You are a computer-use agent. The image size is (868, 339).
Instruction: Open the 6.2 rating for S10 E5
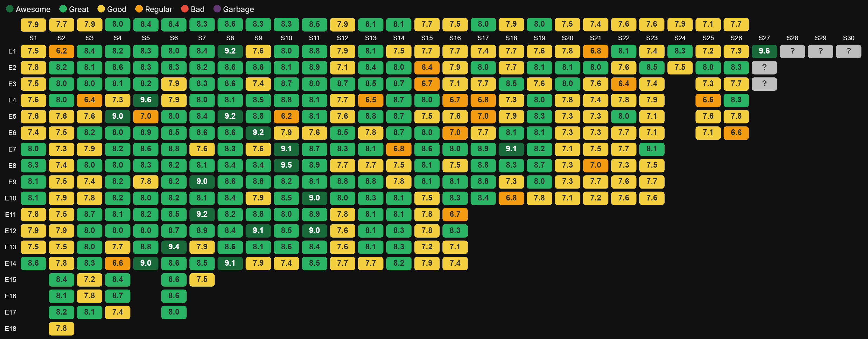tap(286, 116)
